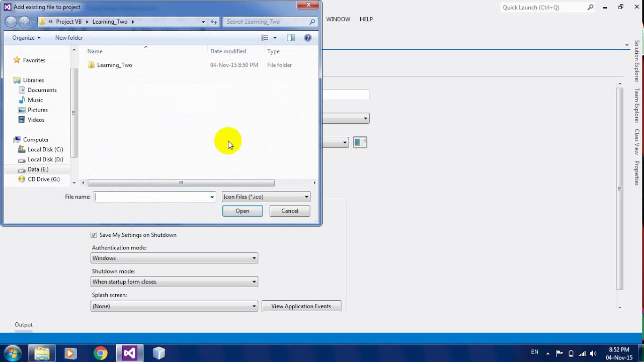Click the View Application Events button
The image size is (644, 362).
[x=301, y=306]
